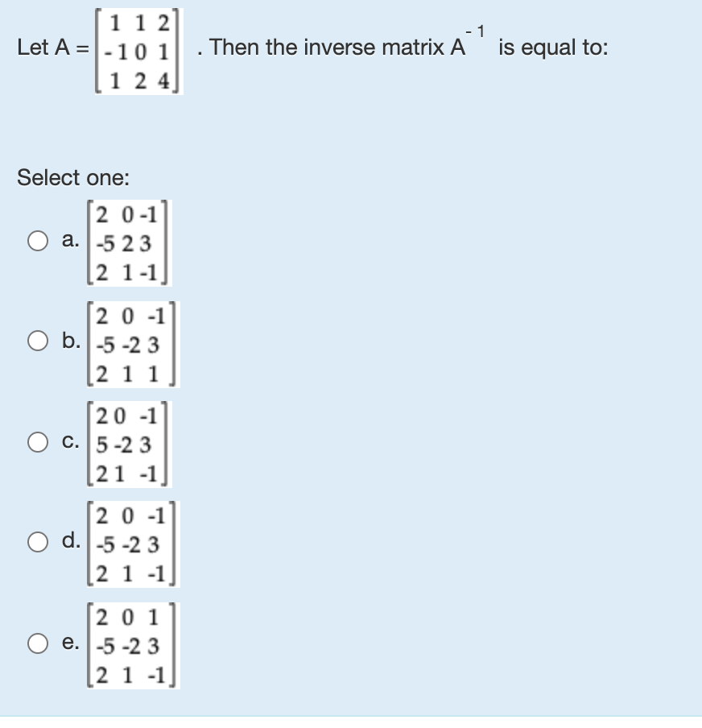Click the label 'a.' beside its matrix
Image resolution: width=702 pixels, height=728 pixels.
pos(71,239)
